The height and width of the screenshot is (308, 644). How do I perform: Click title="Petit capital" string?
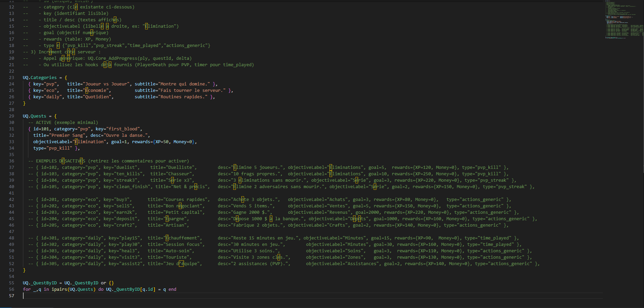tap(175, 212)
